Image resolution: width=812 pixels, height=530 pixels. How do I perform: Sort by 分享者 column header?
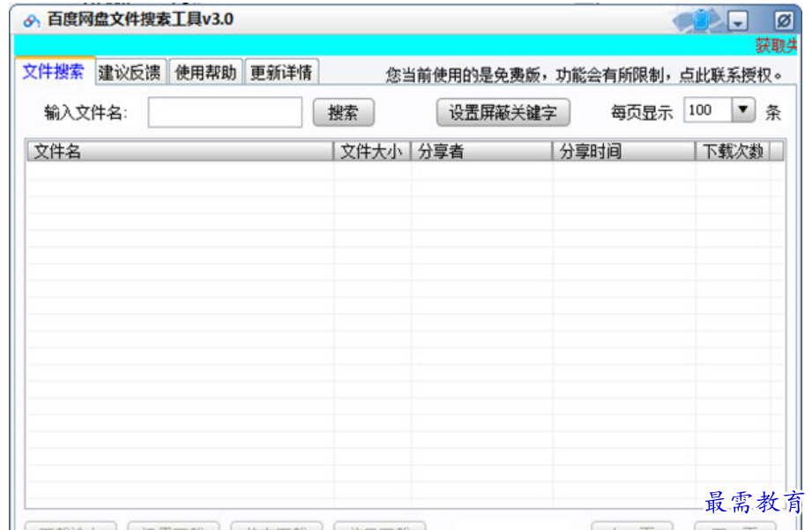[481, 152]
